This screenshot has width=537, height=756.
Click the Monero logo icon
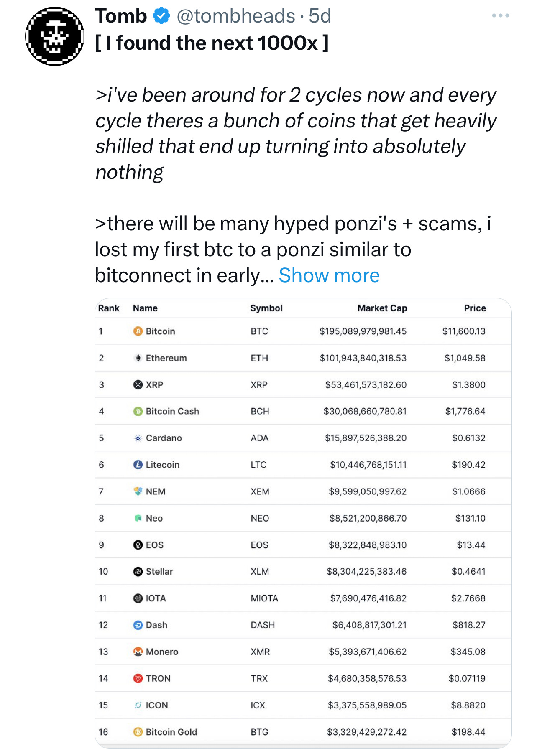click(138, 652)
